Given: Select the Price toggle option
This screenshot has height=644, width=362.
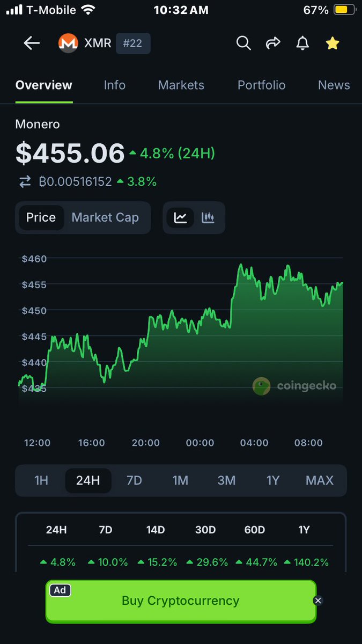Looking at the screenshot, I should click(x=41, y=217).
